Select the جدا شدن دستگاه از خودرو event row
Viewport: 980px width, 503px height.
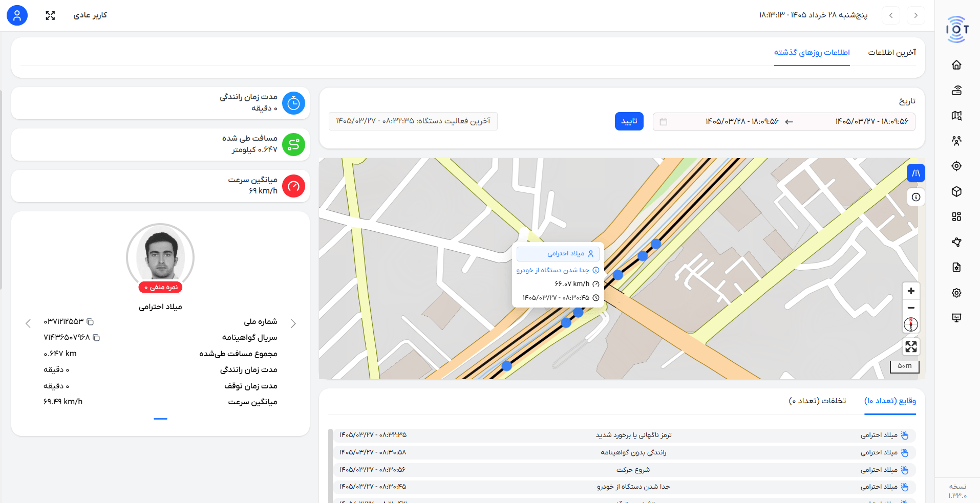pos(624,487)
